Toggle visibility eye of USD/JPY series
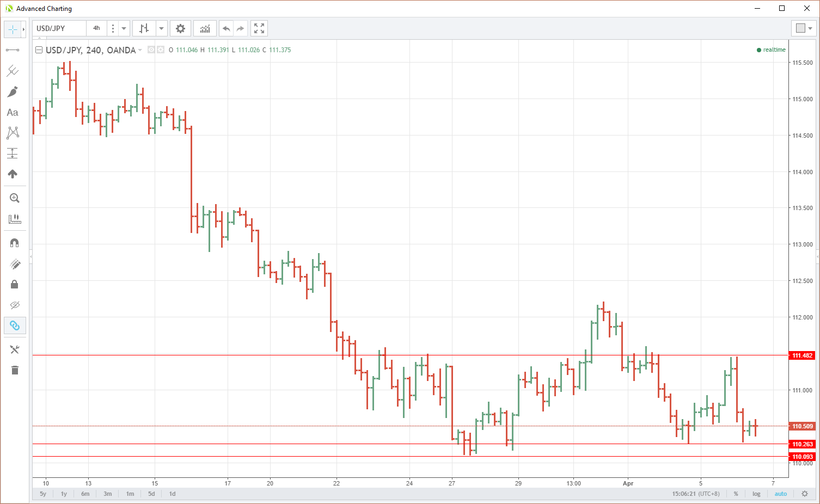The height and width of the screenshot is (504, 820). click(x=151, y=50)
